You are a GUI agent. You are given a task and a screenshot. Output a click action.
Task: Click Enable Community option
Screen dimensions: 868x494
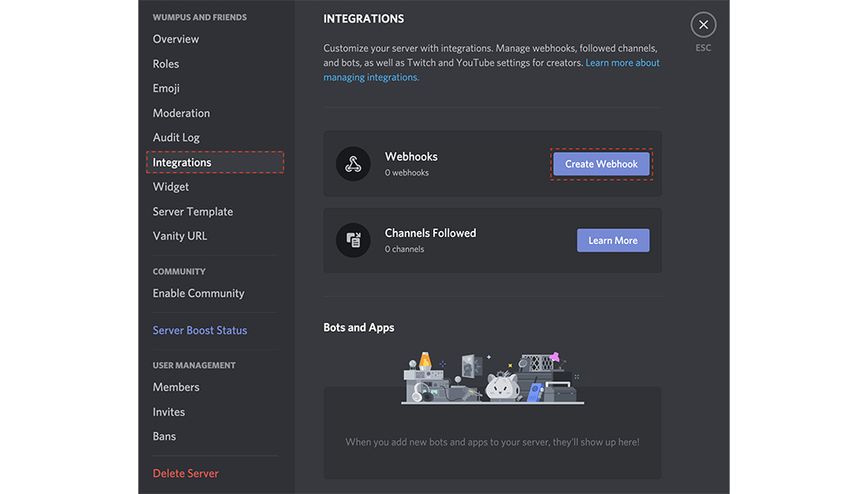point(198,293)
